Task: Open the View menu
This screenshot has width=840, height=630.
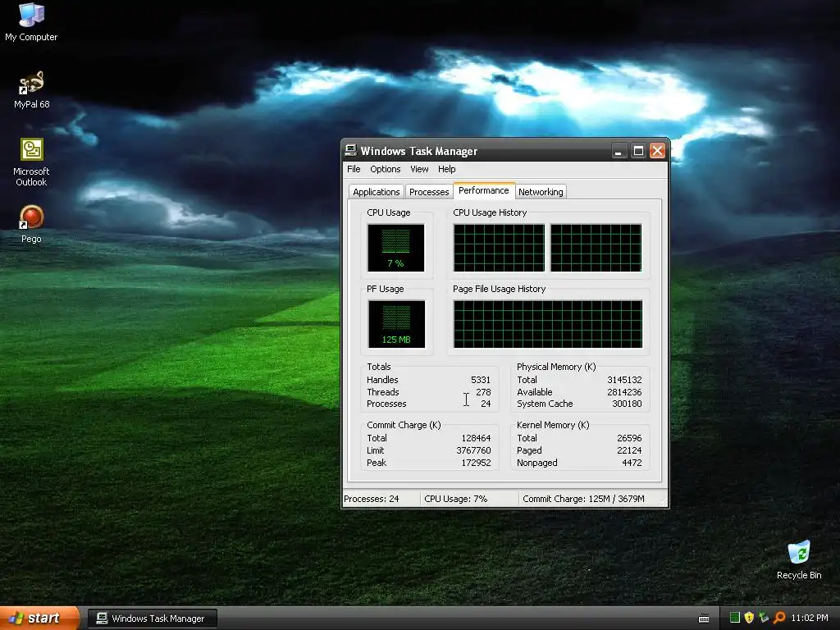Action: point(419,169)
